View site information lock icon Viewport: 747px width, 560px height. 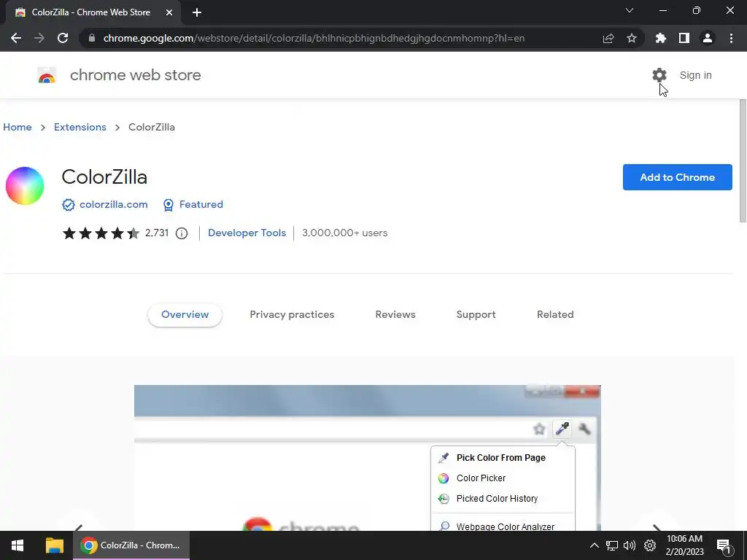pos(92,38)
